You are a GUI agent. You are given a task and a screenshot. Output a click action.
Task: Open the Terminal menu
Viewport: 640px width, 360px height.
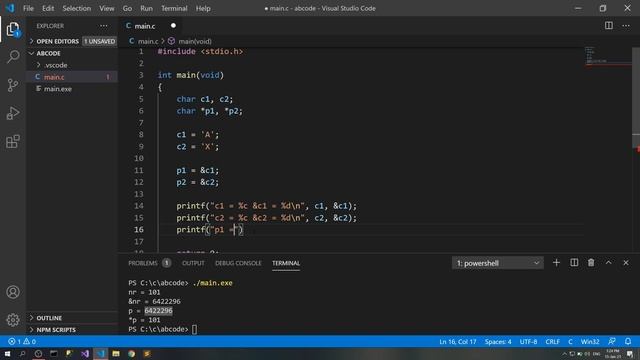[174, 8]
